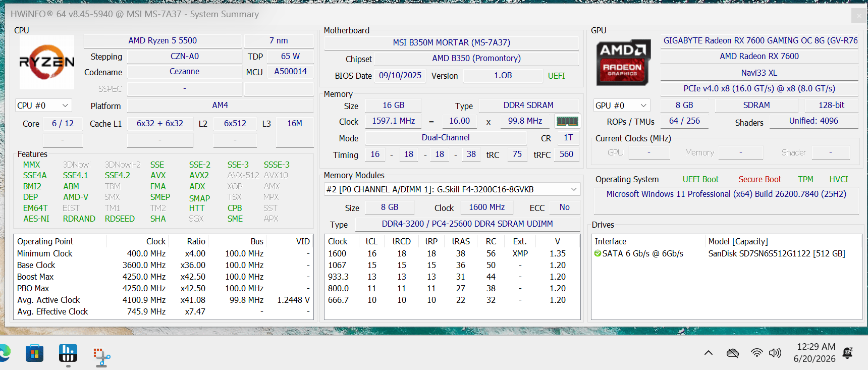
Task: Click the DDR4 SDRAM memory type
Action: click(528, 105)
